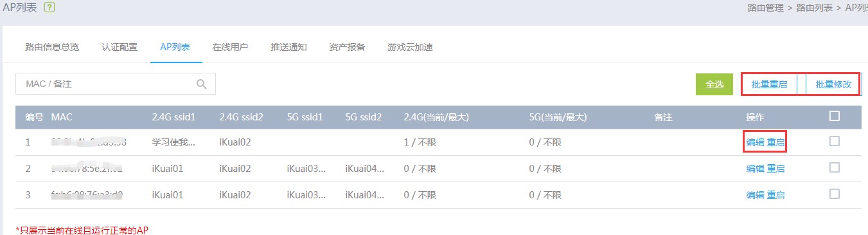
Task: Check the box for AP row 1
Action: (x=835, y=141)
